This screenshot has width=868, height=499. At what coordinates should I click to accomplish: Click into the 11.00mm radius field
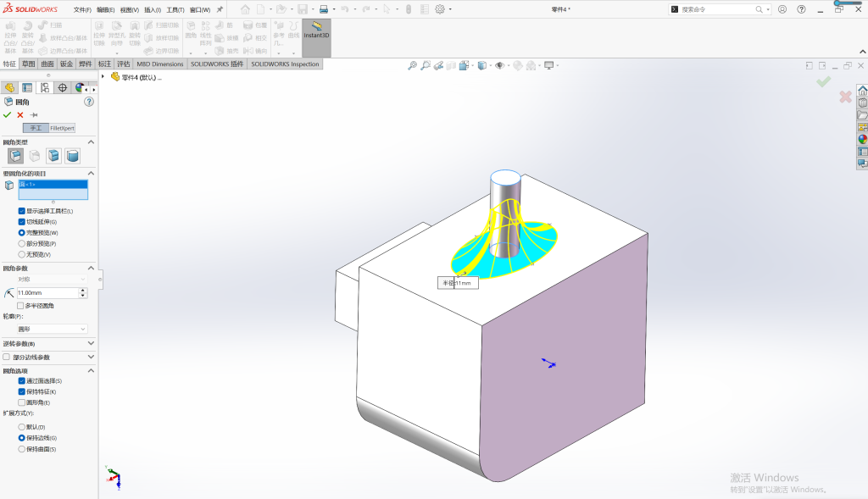[48, 292]
